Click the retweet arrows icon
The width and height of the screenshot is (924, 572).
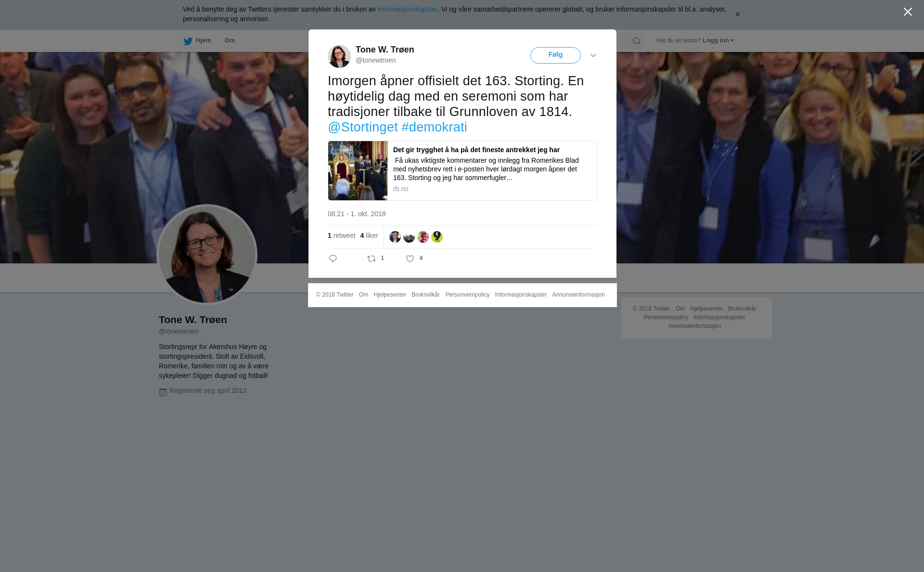click(x=372, y=259)
